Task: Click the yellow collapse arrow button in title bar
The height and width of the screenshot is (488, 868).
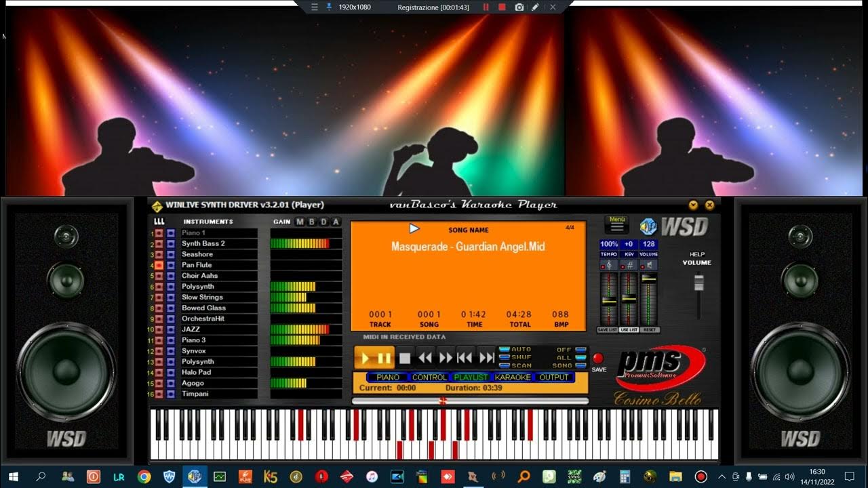Action: click(693, 205)
